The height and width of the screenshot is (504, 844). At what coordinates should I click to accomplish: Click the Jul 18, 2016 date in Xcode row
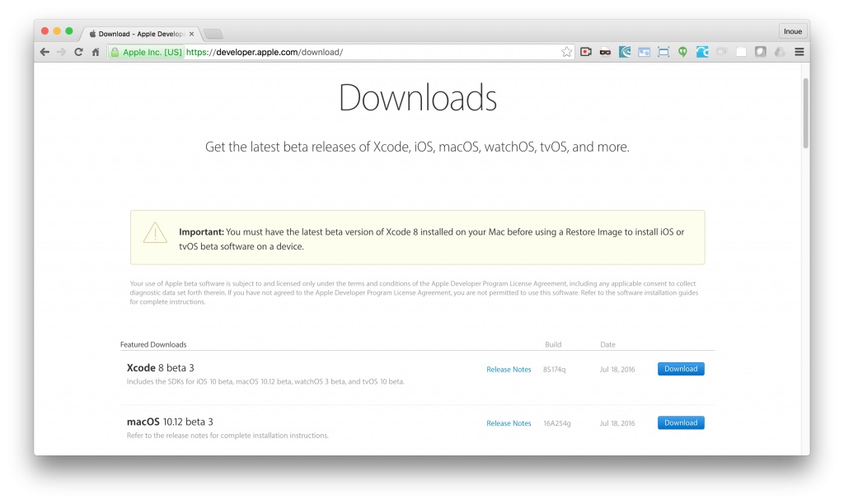pyautogui.click(x=617, y=370)
